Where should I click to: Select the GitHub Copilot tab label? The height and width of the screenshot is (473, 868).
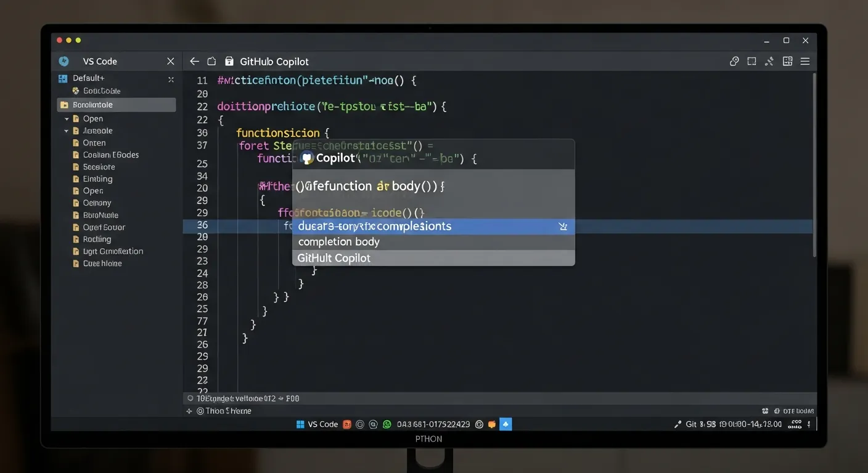click(x=273, y=61)
